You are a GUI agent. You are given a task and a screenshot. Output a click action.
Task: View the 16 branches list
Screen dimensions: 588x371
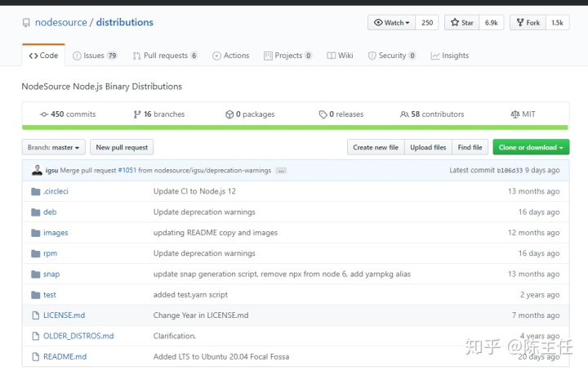tap(159, 114)
